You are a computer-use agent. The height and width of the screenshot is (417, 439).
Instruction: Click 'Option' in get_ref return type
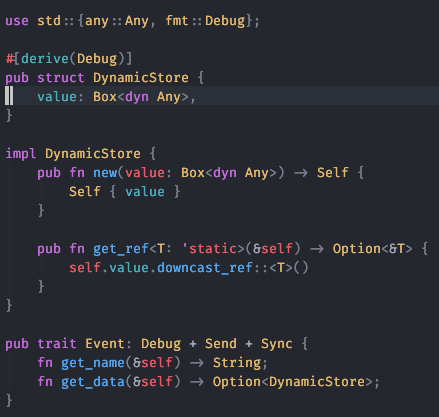click(x=357, y=249)
